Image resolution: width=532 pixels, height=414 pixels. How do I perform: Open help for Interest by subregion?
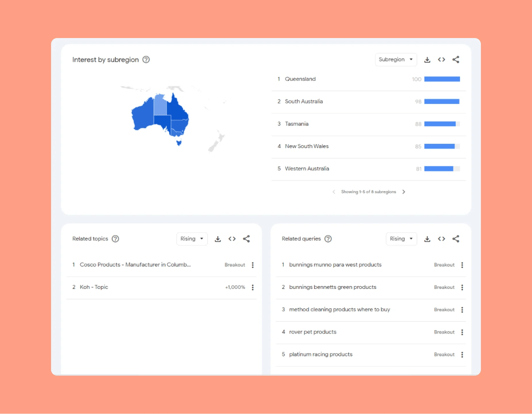tap(146, 60)
